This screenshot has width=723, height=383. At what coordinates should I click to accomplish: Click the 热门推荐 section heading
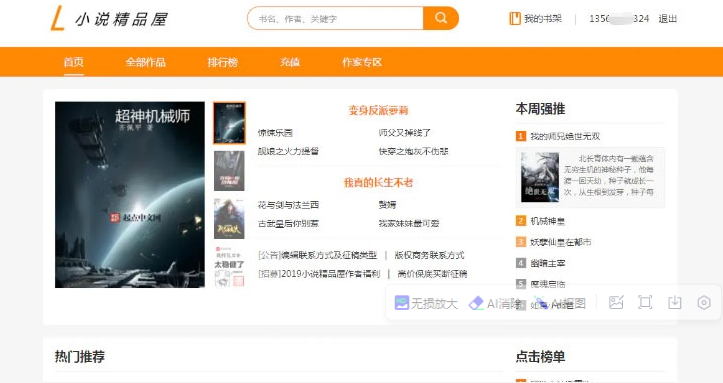click(80, 356)
